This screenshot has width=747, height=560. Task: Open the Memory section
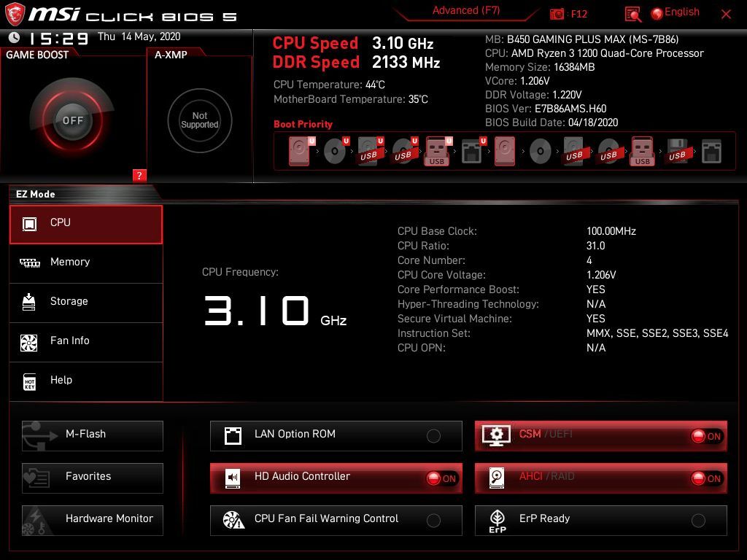click(x=86, y=263)
